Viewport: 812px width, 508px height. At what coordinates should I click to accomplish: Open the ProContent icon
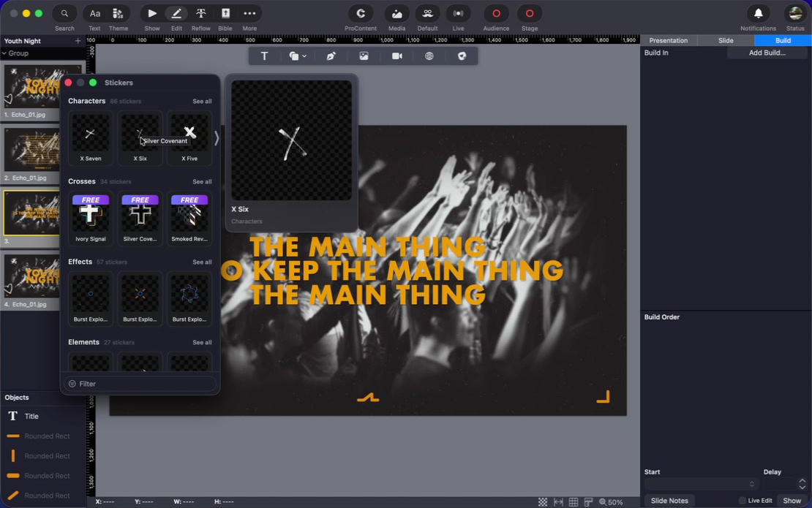coord(361,13)
